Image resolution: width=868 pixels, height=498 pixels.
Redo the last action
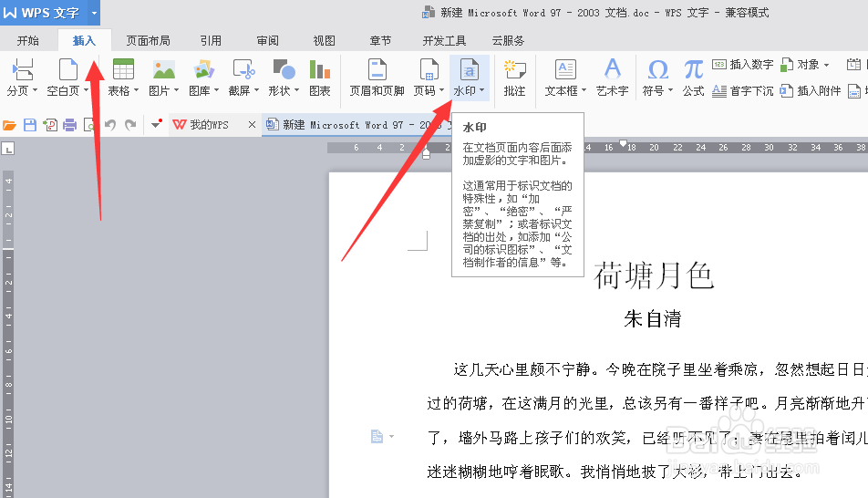click(x=130, y=125)
